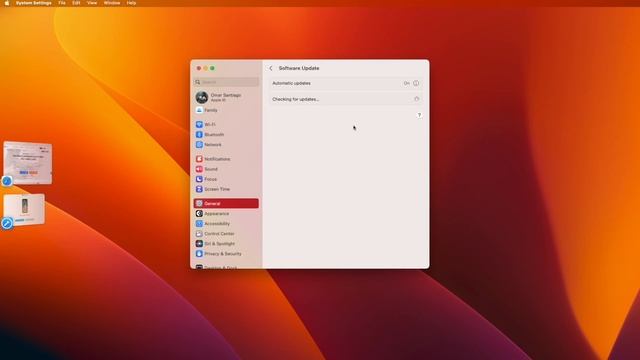This screenshot has width=640, height=360.
Task: Open the System Settings menu in the menu bar
Action: tap(33, 3)
